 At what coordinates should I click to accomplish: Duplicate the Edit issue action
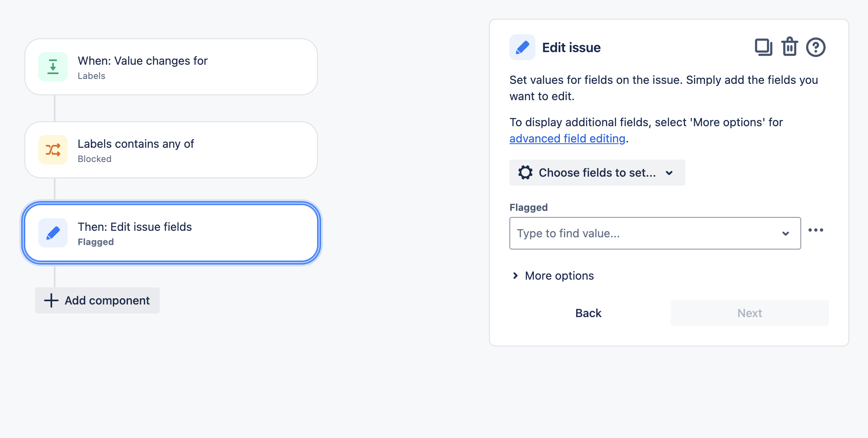(763, 47)
